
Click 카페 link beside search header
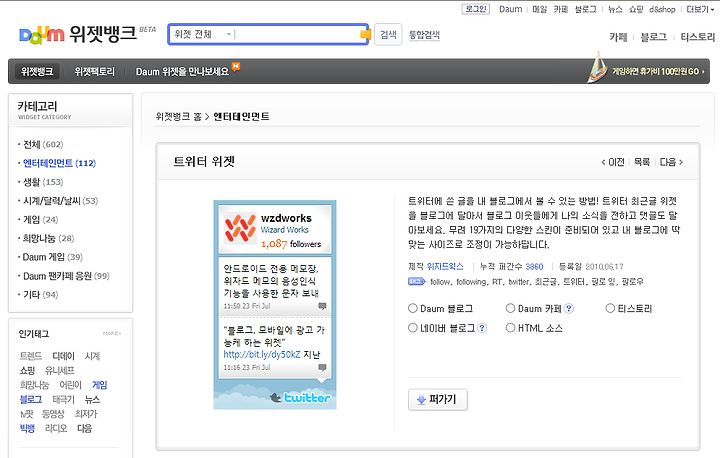618,37
